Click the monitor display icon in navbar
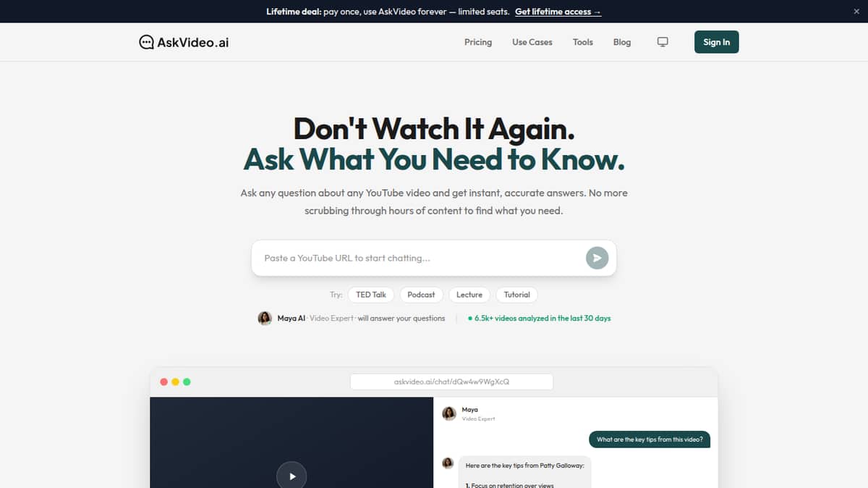The image size is (868, 488). [662, 42]
